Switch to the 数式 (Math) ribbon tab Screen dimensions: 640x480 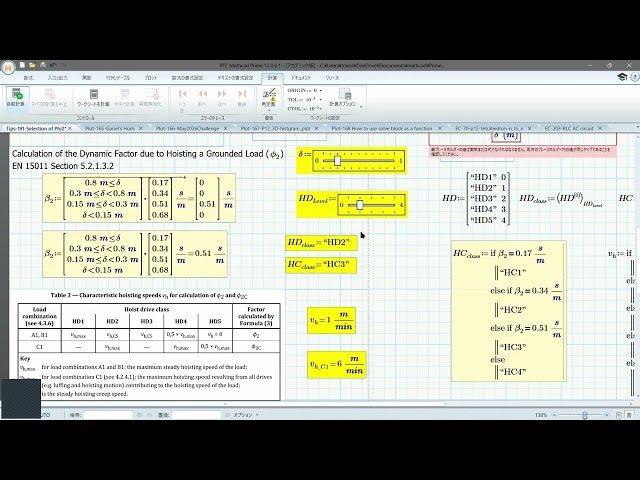[x=28, y=78]
